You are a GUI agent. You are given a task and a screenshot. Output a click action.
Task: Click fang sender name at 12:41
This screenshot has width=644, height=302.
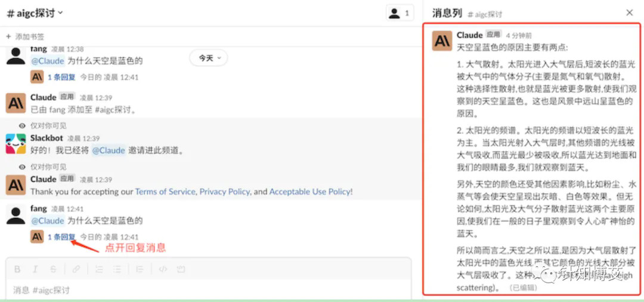pyautogui.click(x=39, y=208)
